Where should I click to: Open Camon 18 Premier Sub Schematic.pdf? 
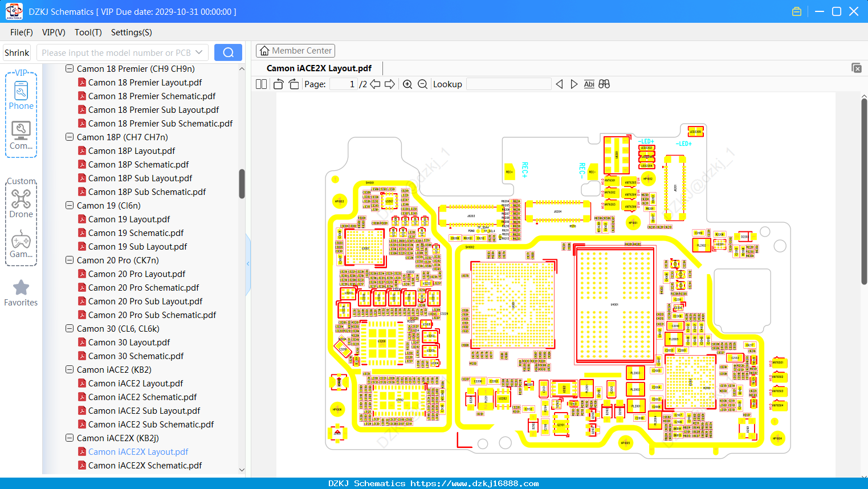[160, 124]
